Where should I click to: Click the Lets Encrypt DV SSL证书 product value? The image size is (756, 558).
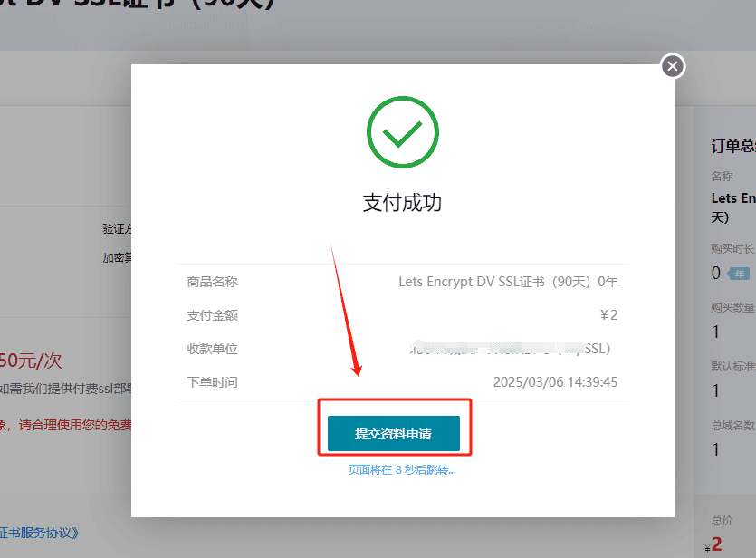tap(508, 282)
